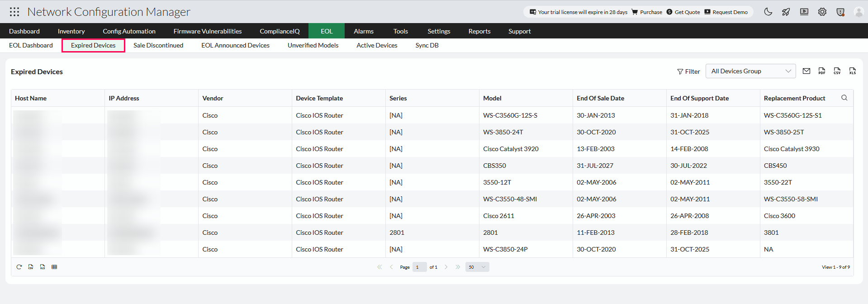Viewport: 868px width, 304px height.
Task: Open the user profile avatar
Action: pyautogui.click(x=859, y=12)
